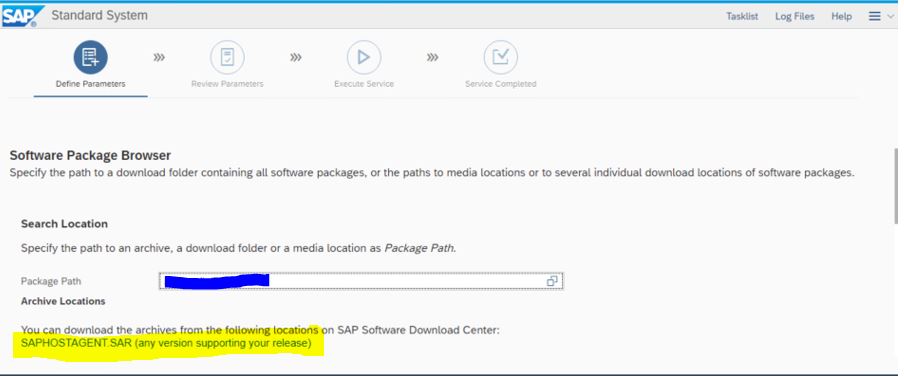This screenshot has width=904, height=376.
Task: Click the page vertical scrollbar
Action: point(895,185)
